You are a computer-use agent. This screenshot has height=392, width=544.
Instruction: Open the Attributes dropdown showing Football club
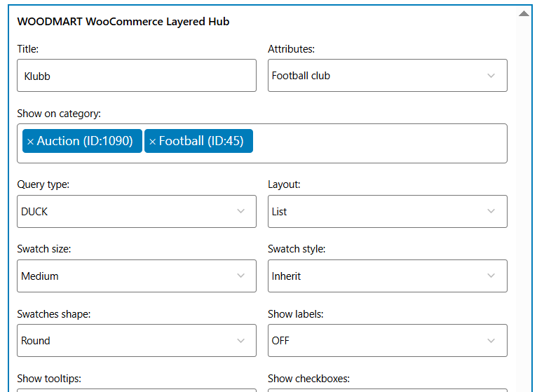tap(388, 75)
